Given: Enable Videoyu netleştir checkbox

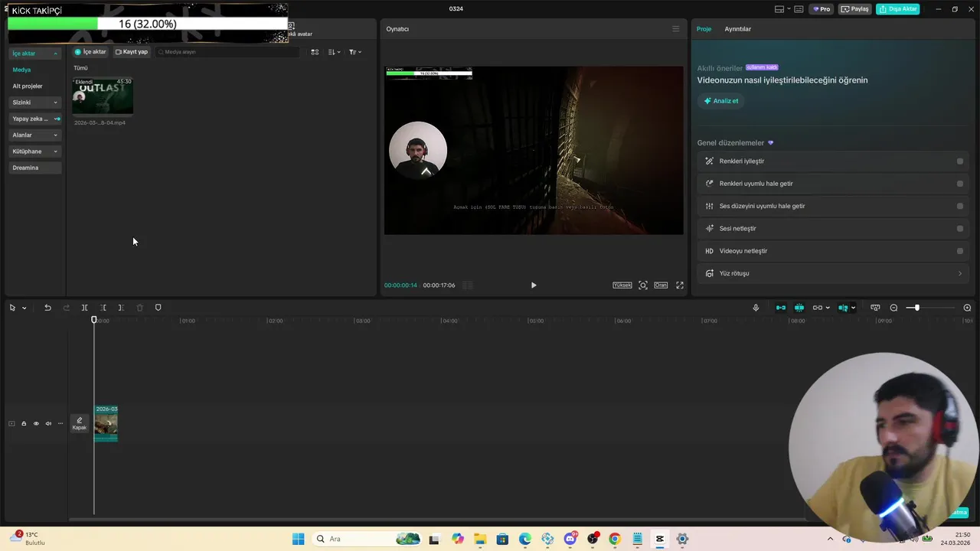Looking at the screenshot, I should (960, 251).
